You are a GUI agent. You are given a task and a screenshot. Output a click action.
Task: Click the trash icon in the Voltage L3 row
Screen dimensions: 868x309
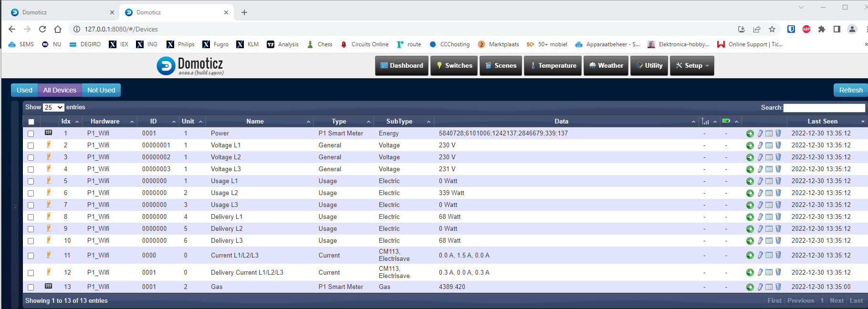[778, 169]
